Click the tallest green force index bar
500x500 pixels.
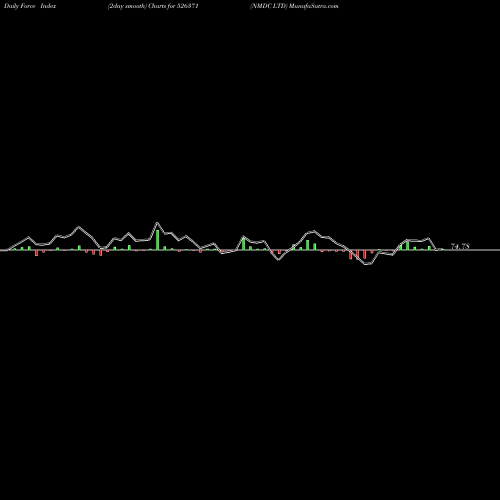coord(158,240)
